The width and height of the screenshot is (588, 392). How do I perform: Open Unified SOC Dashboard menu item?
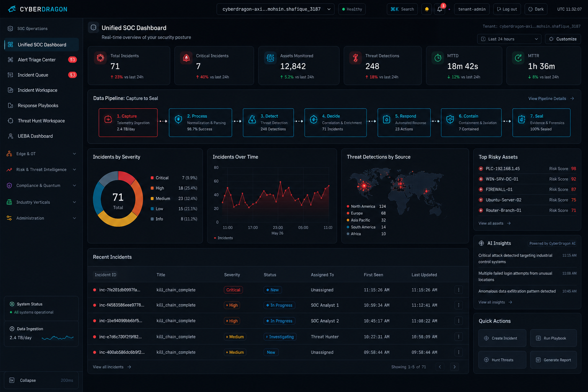(41, 45)
